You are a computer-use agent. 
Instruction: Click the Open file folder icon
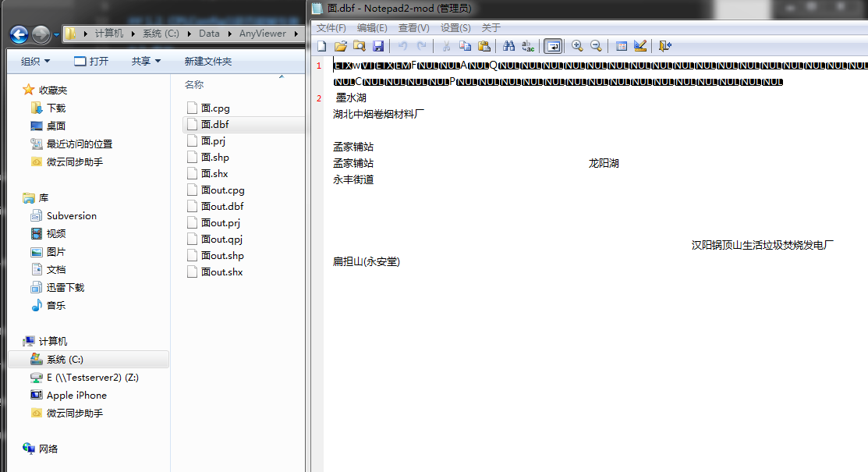tap(341, 46)
